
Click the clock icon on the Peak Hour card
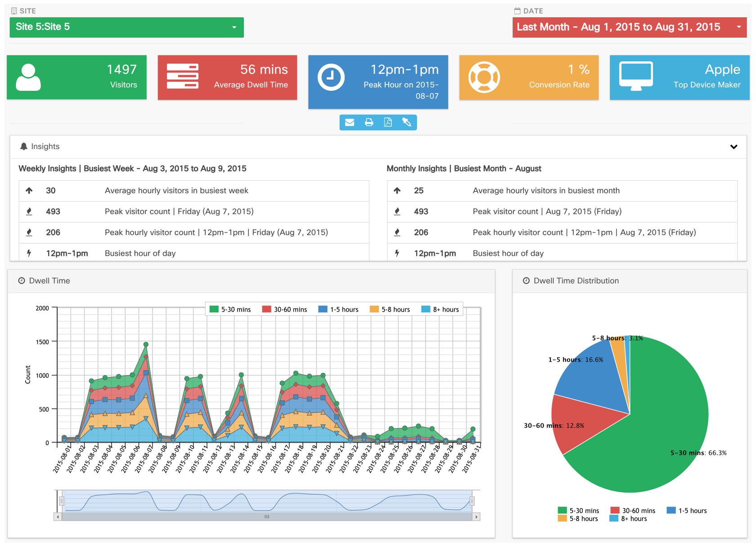tap(332, 76)
